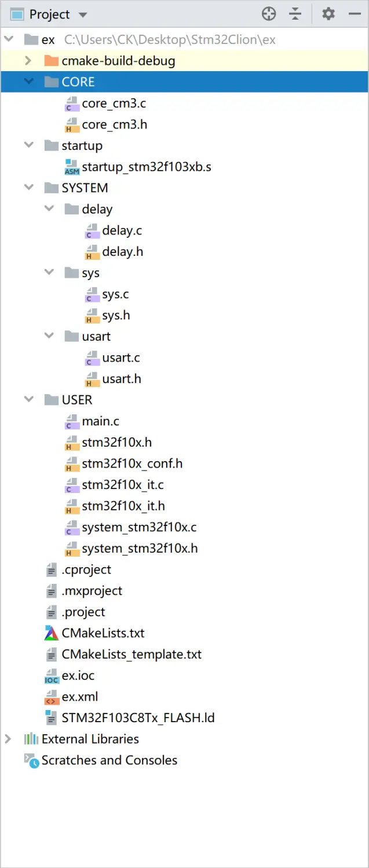Click the External Libraries bar-chart icon
369x868 pixels.
[31, 739]
